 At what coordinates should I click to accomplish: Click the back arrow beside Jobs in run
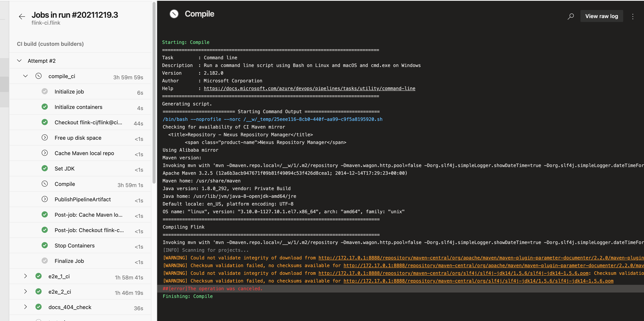click(22, 17)
